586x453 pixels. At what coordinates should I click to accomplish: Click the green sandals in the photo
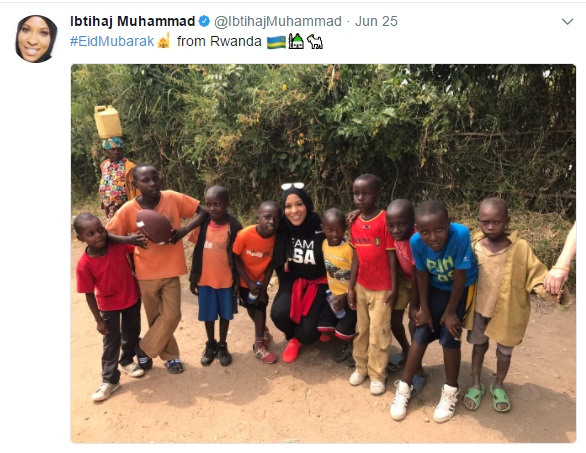pyautogui.click(x=487, y=398)
